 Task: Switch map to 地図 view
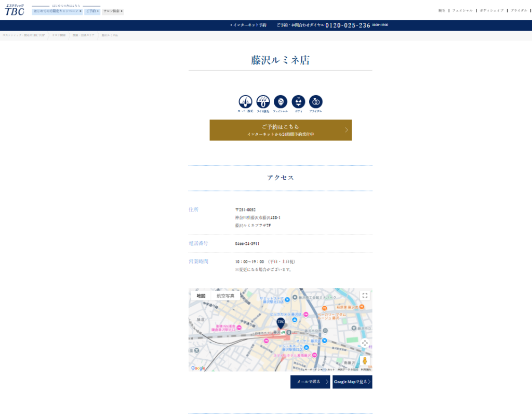pyautogui.click(x=201, y=296)
